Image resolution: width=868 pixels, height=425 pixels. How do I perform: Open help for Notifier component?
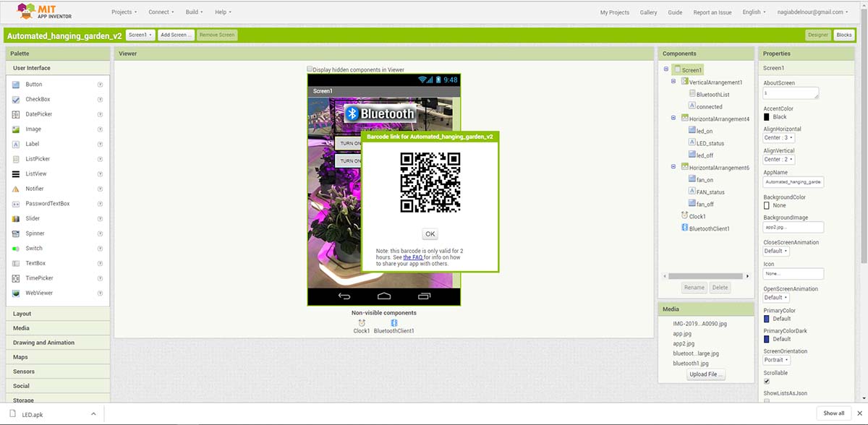100,189
